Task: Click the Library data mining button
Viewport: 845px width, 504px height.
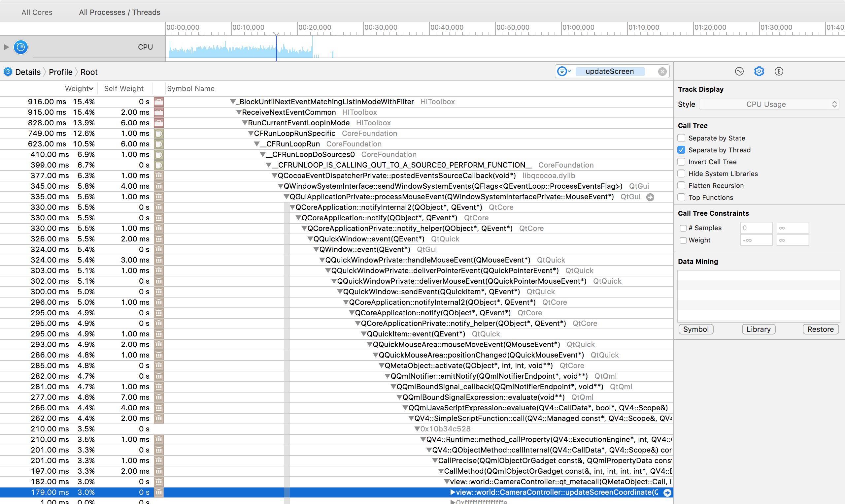Action: pos(759,329)
